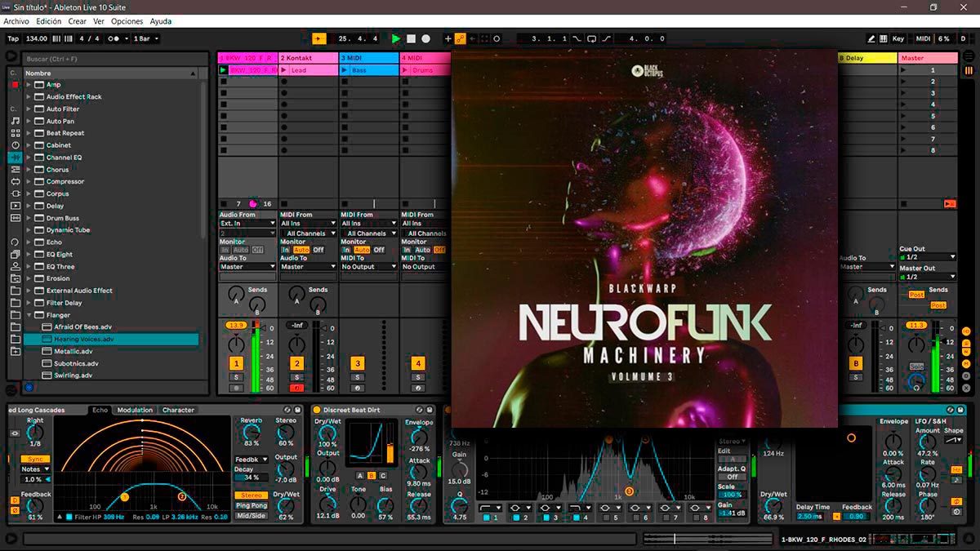Open track 3 MIDI To No Output dropdown
The width and height of the screenshot is (980, 551).
(x=369, y=267)
